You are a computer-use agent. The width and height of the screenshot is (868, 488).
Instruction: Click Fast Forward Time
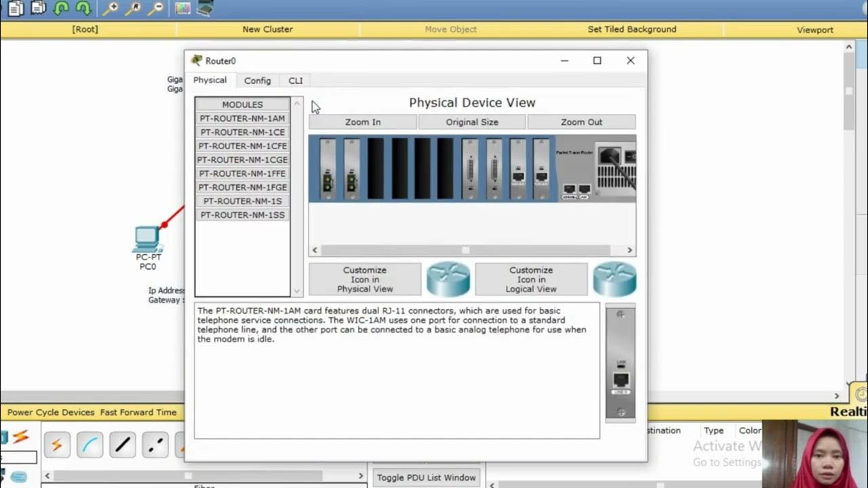coord(138,412)
